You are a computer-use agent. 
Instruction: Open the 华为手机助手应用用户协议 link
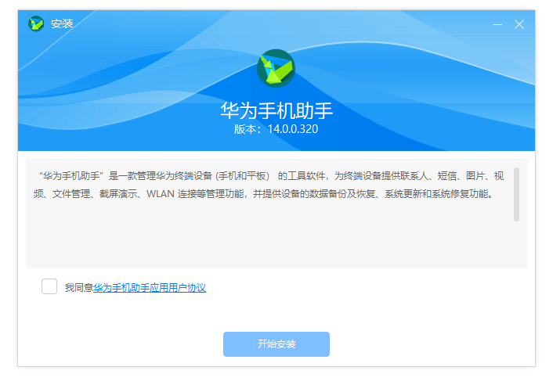(x=150, y=288)
